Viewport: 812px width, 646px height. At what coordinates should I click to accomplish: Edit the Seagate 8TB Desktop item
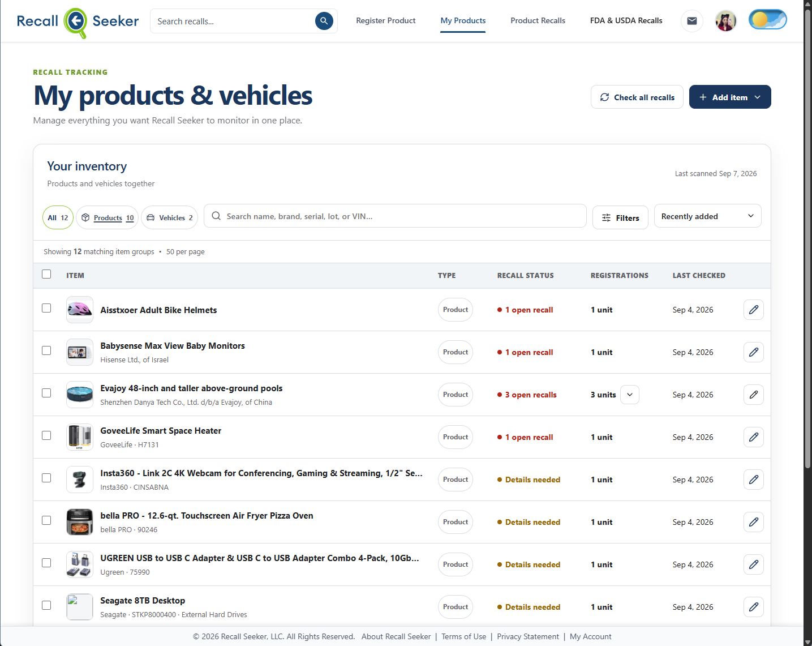click(x=753, y=607)
